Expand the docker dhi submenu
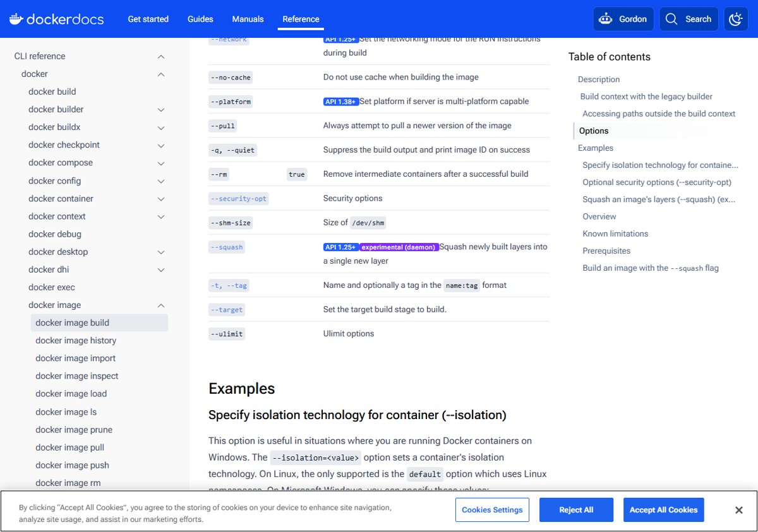The image size is (758, 532). [161, 269]
